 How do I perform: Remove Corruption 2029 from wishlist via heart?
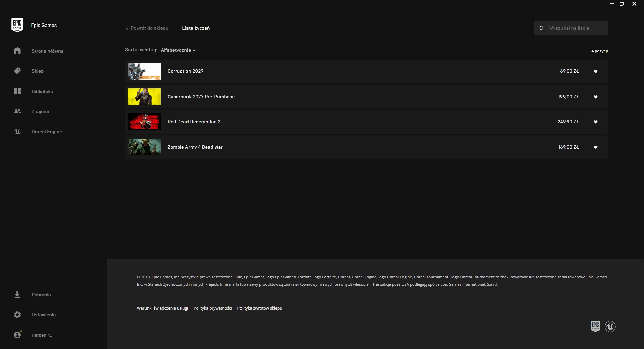[596, 71]
